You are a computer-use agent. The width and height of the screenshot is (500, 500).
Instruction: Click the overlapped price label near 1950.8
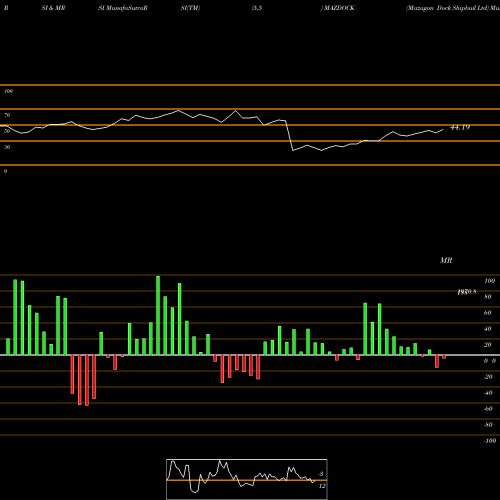(467, 292)
